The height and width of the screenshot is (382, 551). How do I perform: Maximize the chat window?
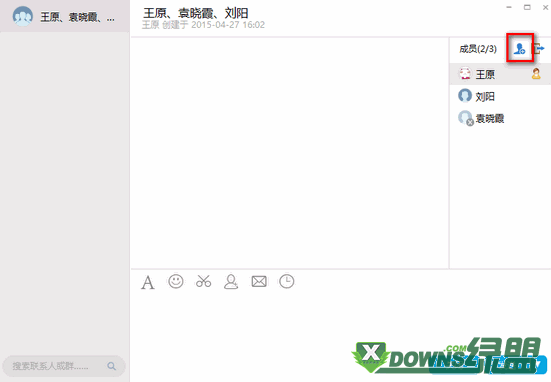coord(527,7)
